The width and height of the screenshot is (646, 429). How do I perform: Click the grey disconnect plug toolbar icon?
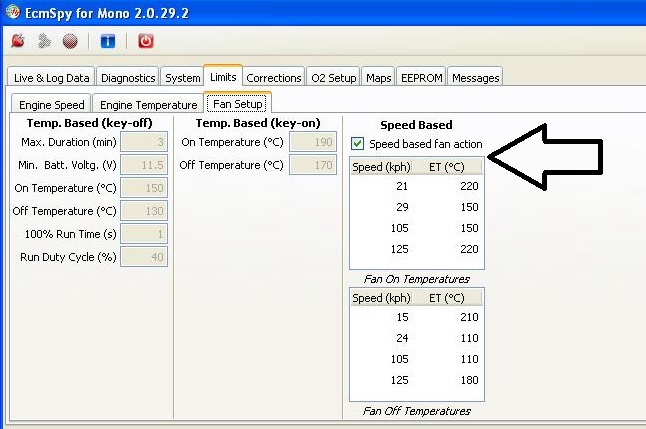pos(43,41)
